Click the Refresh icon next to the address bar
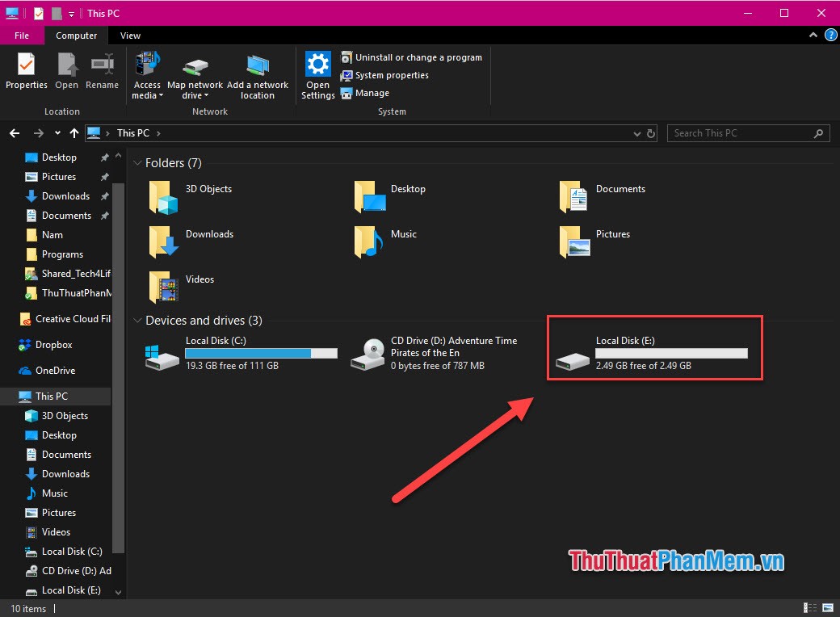840x617 pixels. pos(651,132)
